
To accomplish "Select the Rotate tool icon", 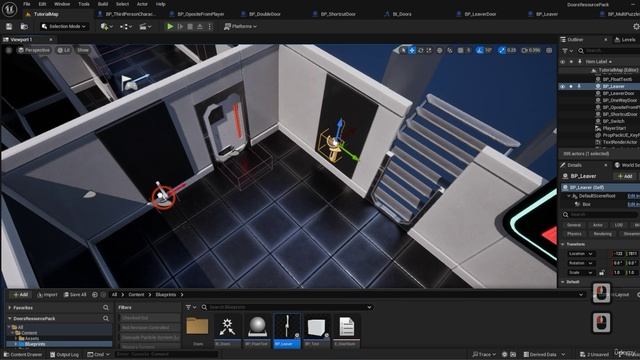I will tap(421, 50).
